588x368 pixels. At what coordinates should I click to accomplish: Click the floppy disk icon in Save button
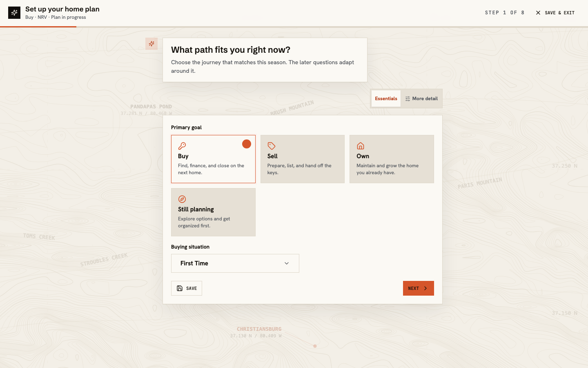pos(180,288)
